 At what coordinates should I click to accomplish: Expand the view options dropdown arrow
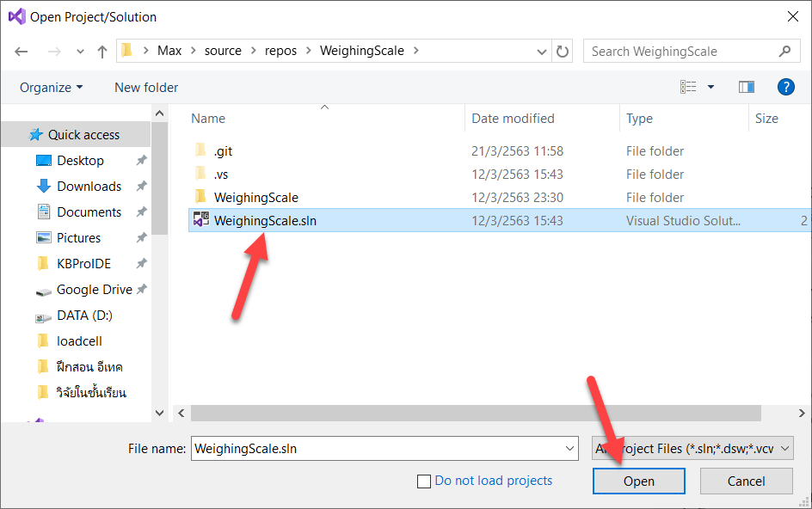tap(711, 87)
